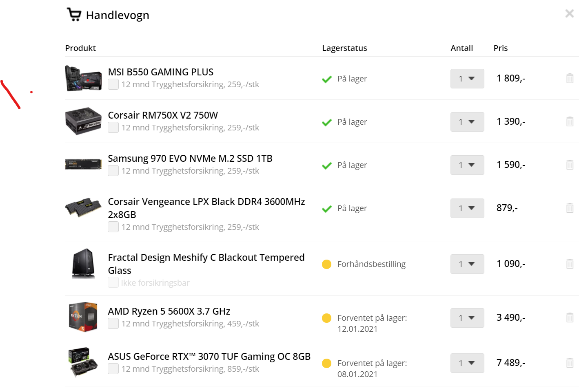This screenshot has width=588, height=388.
Task: Open Corsair RM750X V2 750W product page
Action: click(163, 115)
